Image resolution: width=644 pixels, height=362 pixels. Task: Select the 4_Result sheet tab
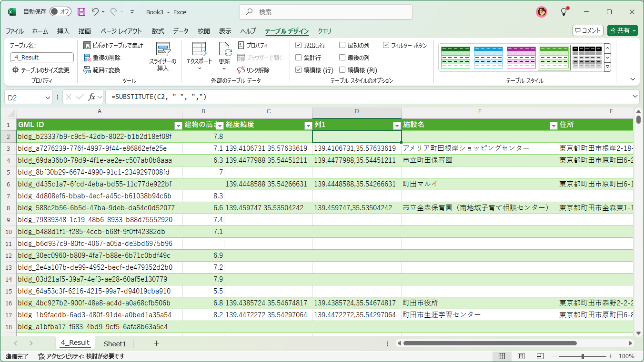tap(75, 342)
